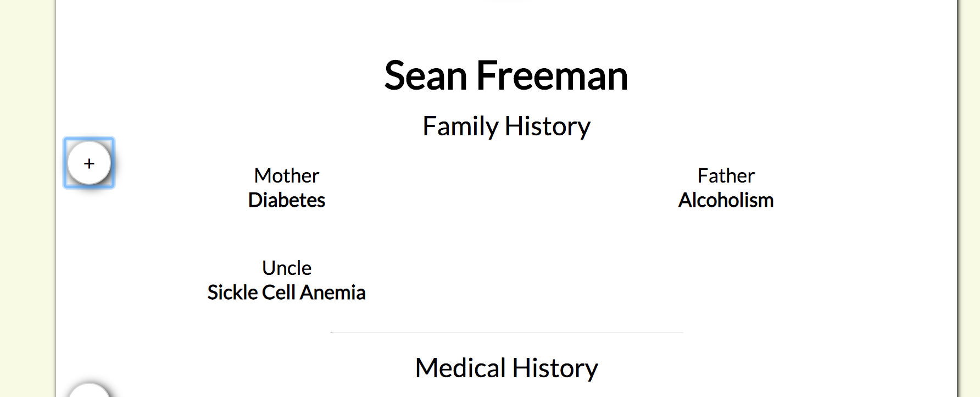
Task: Click the Alcoholism condition under Father
Action: (726, 200)
